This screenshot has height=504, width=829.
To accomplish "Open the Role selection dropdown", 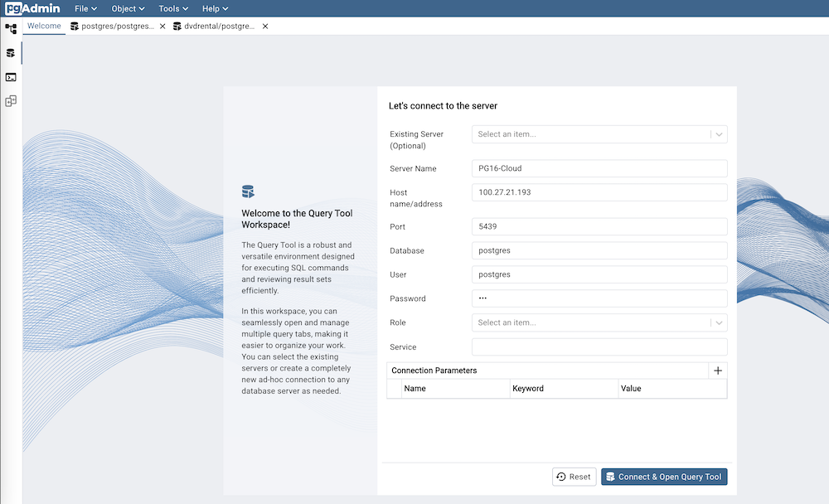I will click(719, 322).
